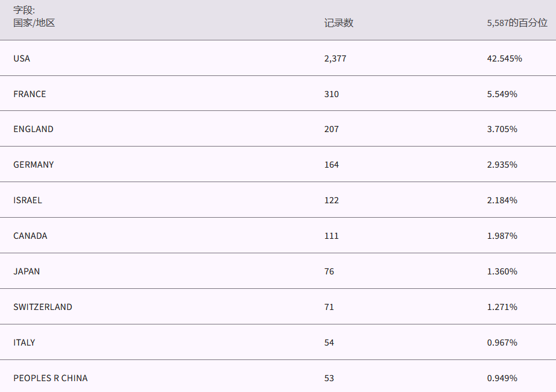The width and height of the screenshot is (556, 392).
Task: Select the ISRAEL country entry
Action: [x=28, y=200]
